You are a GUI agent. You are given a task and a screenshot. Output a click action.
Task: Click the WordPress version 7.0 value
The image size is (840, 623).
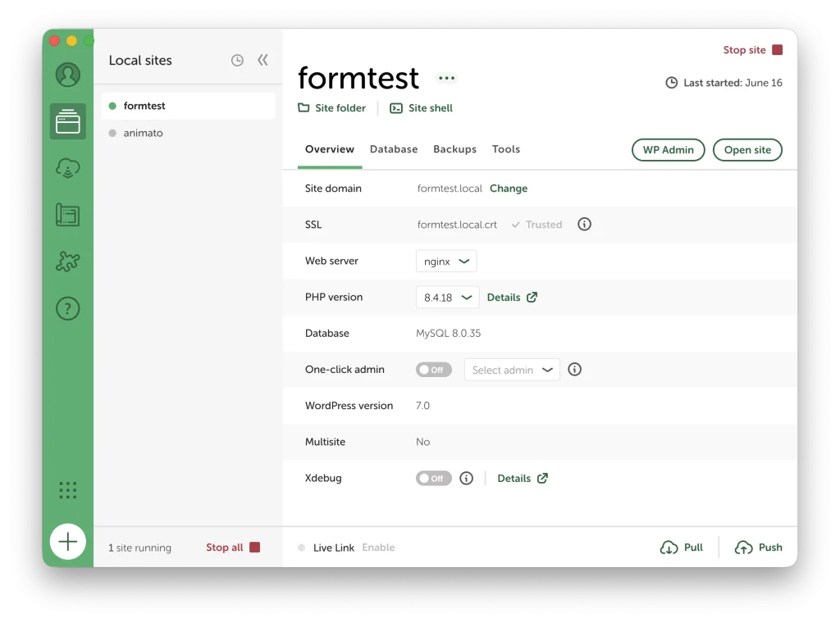click(x=422, y=406)
